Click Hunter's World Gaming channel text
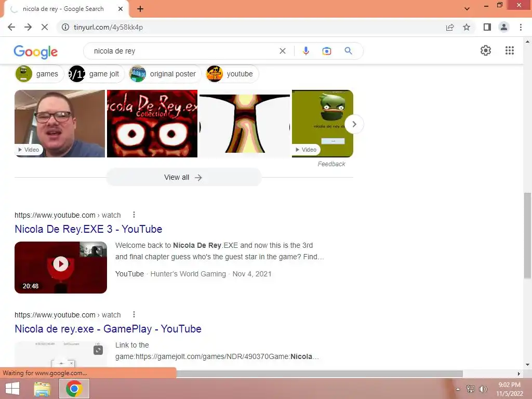The width and height of the screenshot is (532, 399). [188, 274]
